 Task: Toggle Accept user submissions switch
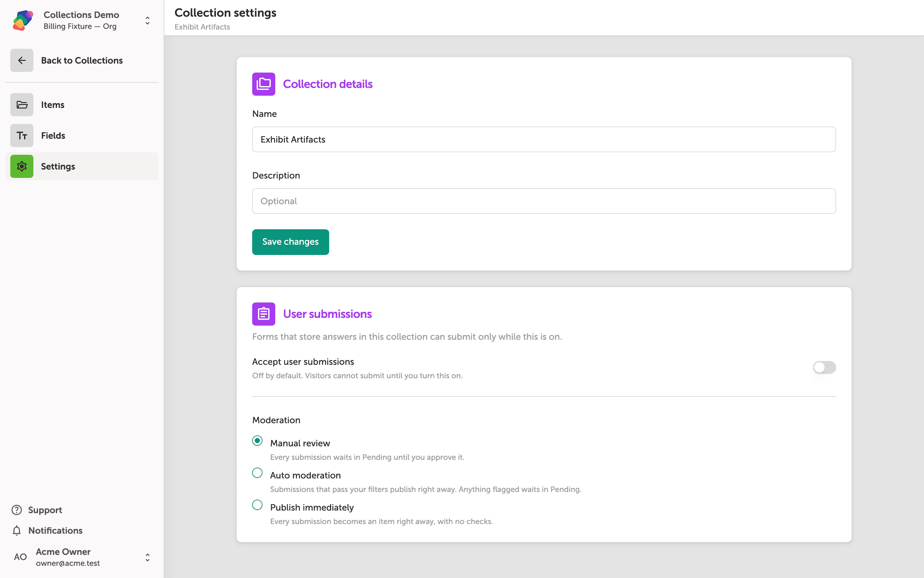(824, 367)
